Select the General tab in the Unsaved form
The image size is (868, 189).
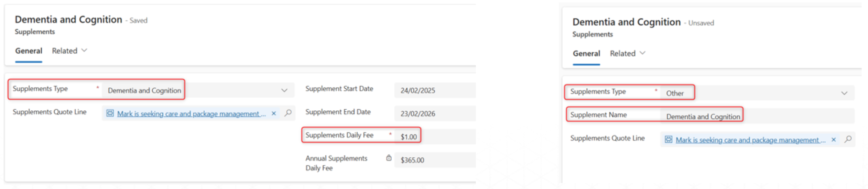(x=586, y=54)
